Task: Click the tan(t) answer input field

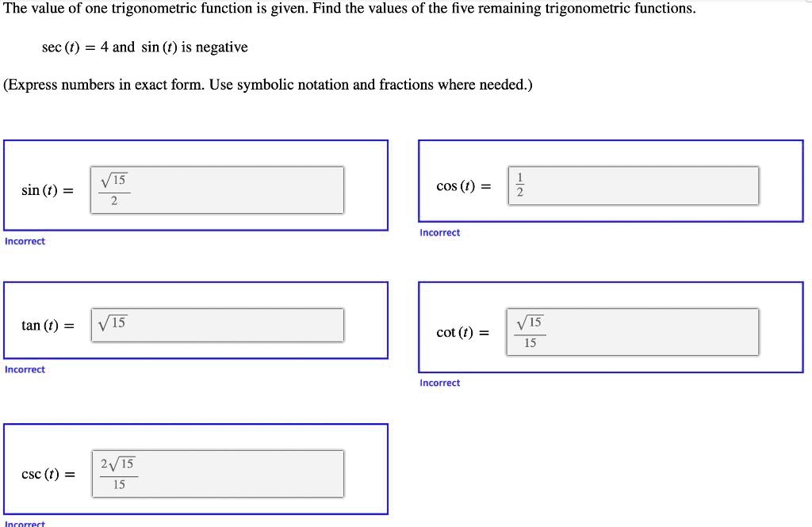Action: 218,324
